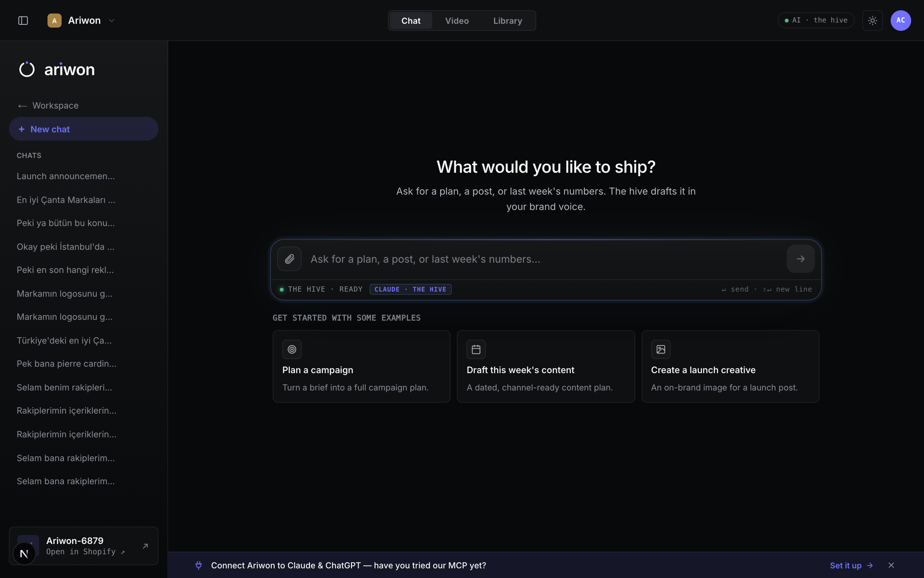This screenshot has width=924, height=578.
Task: Click the external arrow on Ariwon-6879 card
Action: click(145, 546)
